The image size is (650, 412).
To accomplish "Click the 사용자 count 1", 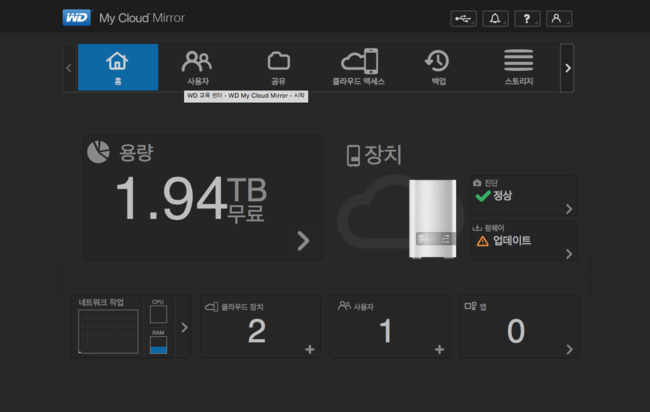I will pos(386,331).
